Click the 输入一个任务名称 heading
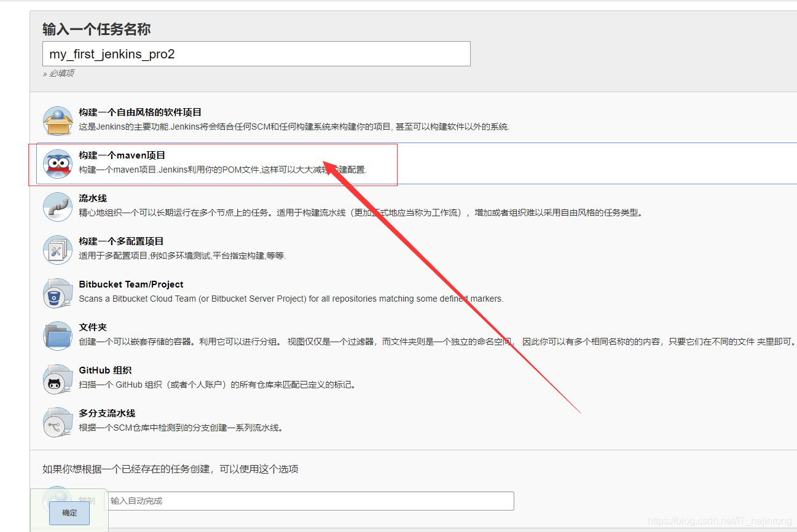This screenshot has height=532, width=797. [96, 29]
